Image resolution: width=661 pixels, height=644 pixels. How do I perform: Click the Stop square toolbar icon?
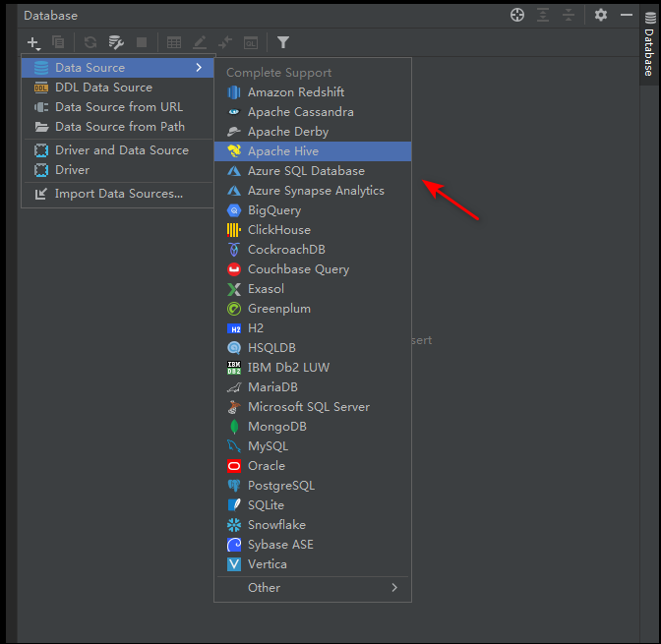pos(142,42)
